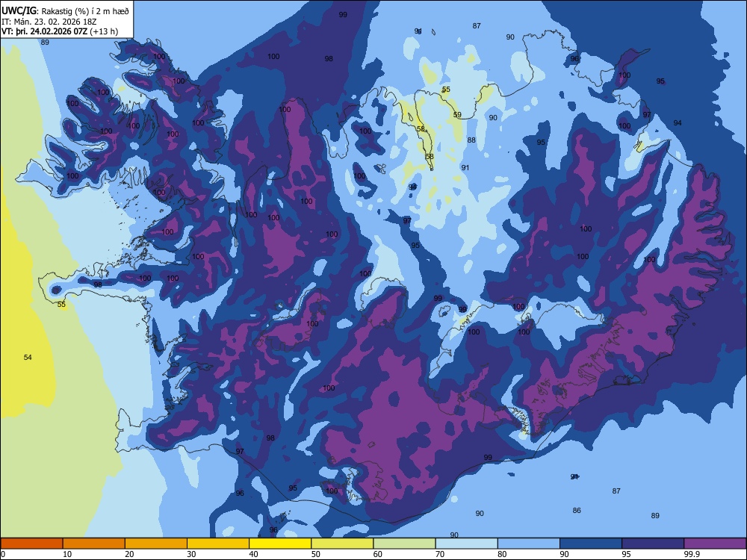The image size is (747, 560).
Task: Select the 'IT: Mán. 23. 02. 2026 18Z' line
Action: [x=49, y=22]
